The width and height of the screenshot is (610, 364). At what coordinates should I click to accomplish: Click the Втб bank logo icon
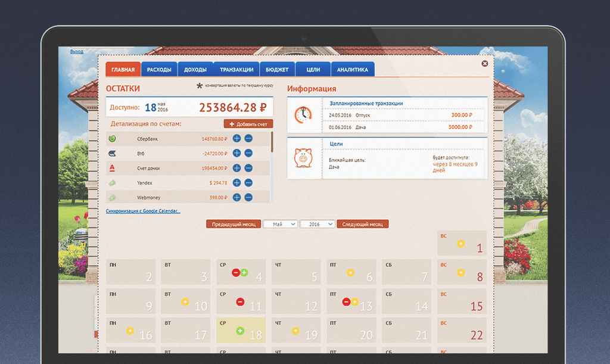tap(112, 153)
